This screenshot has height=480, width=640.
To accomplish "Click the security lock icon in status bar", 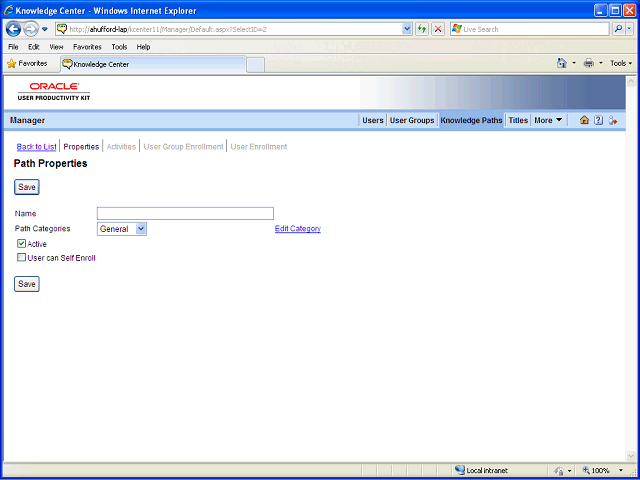I will [x=558, y=471].
